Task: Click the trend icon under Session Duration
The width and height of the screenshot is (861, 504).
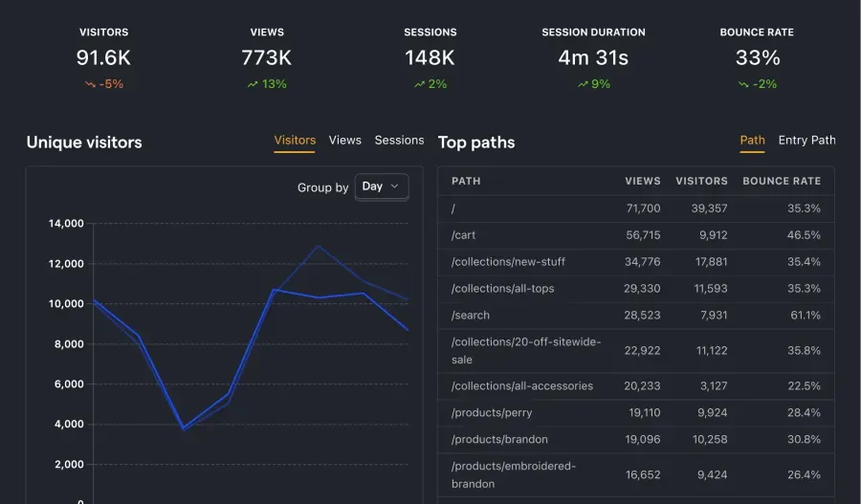Action: pos(583,84)
